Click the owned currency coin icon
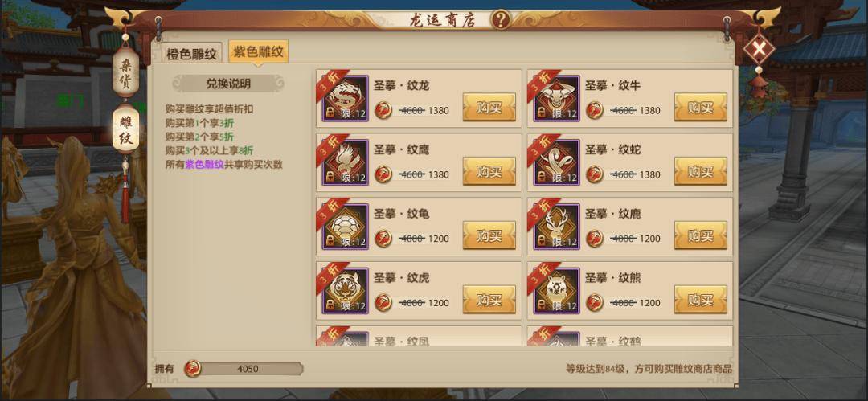Image resolution: width=868 pixels, height=401 pixels. (x=193, y=368)
